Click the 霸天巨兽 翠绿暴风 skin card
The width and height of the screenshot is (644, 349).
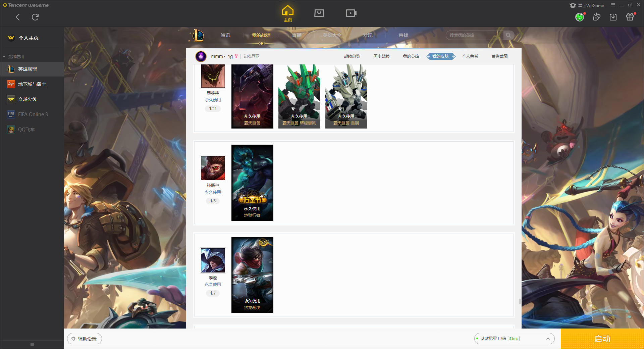tap(299, 96)
